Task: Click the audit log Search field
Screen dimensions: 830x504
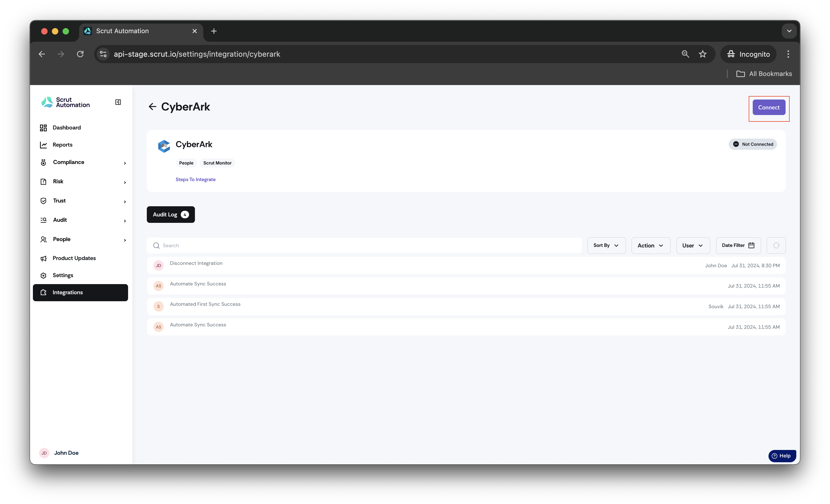Action: [364, 246]
